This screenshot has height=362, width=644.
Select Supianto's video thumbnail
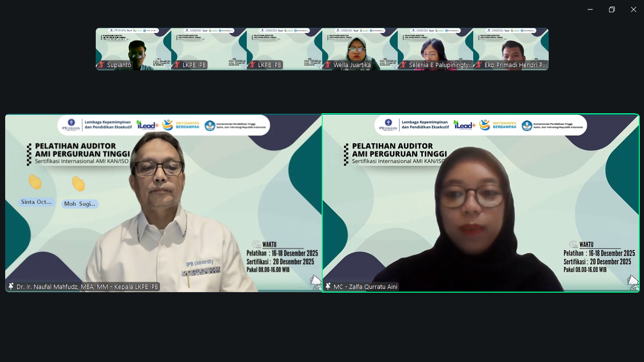point(134,47)
